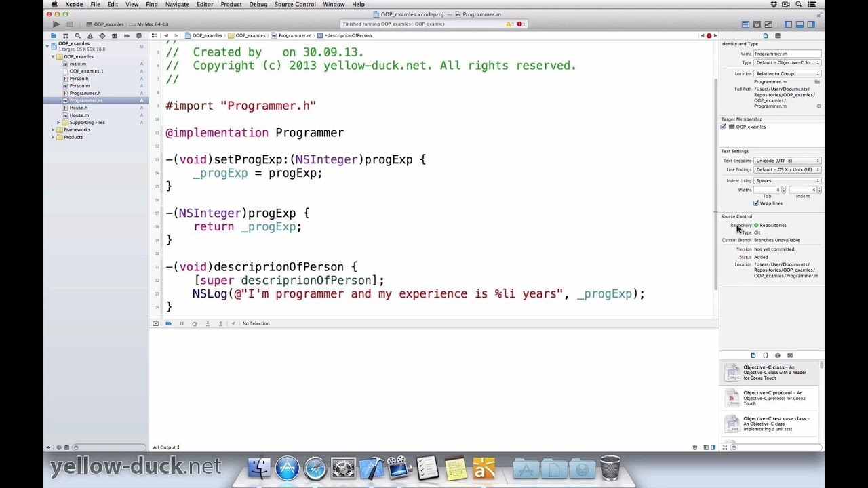Open the Source Control menu
Image resolution: width=868 pixels, height=488 pixels.
point(295,4)
